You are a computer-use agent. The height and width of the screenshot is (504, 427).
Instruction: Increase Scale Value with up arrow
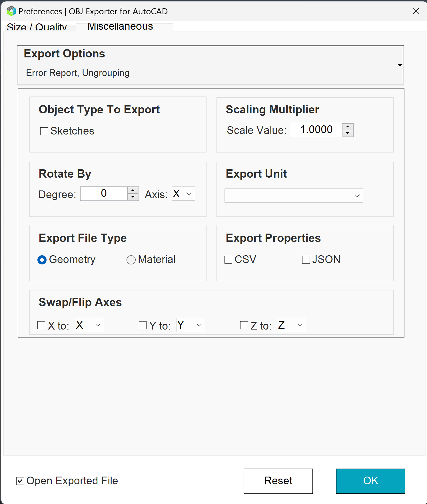[348, 126]
